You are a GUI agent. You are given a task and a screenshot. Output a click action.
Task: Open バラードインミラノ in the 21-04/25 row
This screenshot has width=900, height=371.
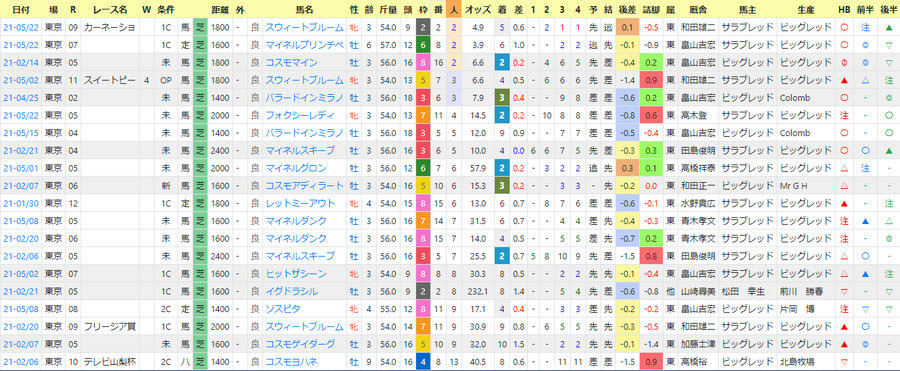tap(305, 98)
